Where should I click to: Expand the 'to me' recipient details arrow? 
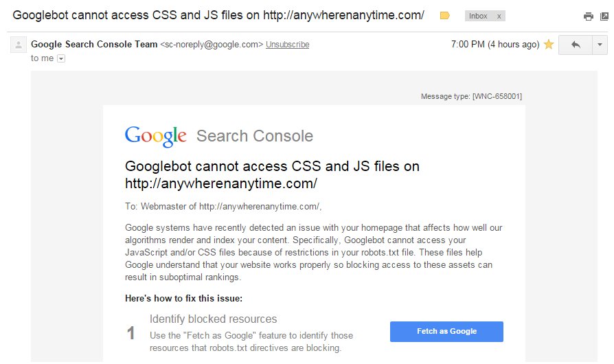tap(61, 58)
